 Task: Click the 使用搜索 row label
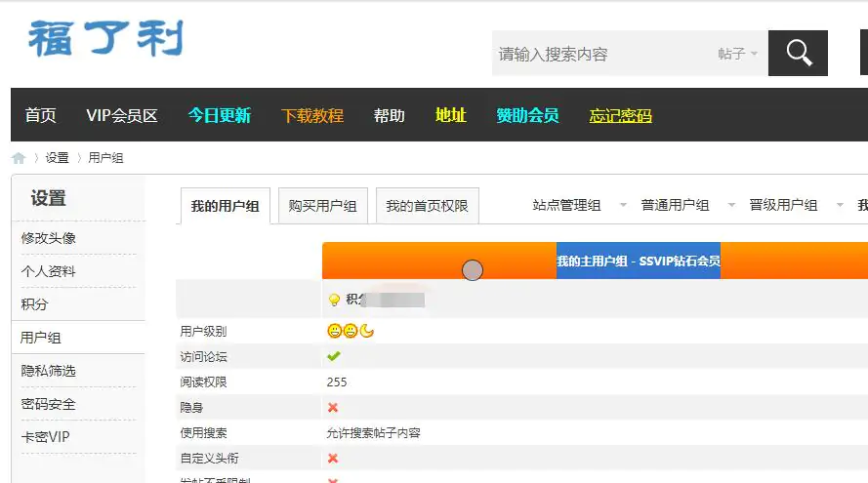click(x=203, y=432)
